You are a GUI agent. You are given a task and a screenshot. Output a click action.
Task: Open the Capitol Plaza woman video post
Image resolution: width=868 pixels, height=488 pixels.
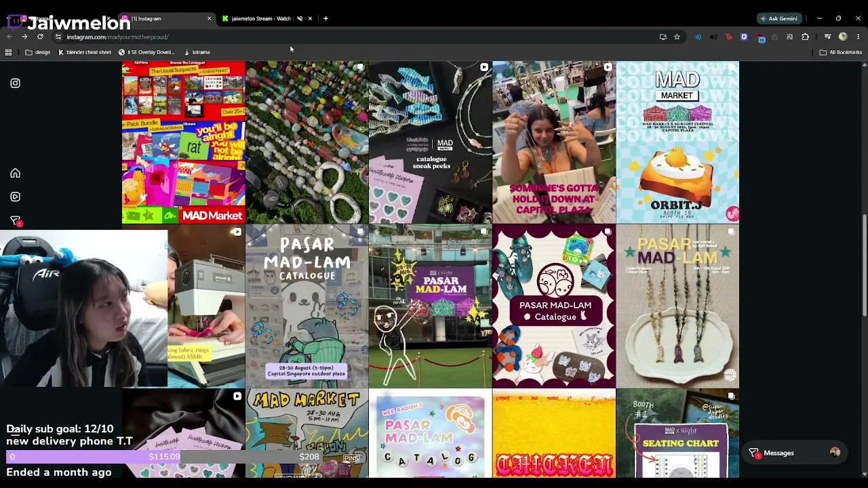point(554,142)
